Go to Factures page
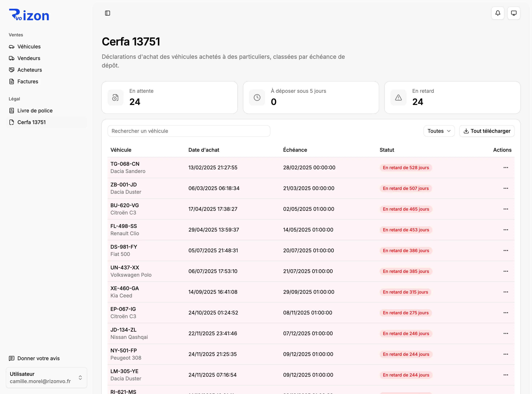532x394 pixels. [x=47, y=81]
